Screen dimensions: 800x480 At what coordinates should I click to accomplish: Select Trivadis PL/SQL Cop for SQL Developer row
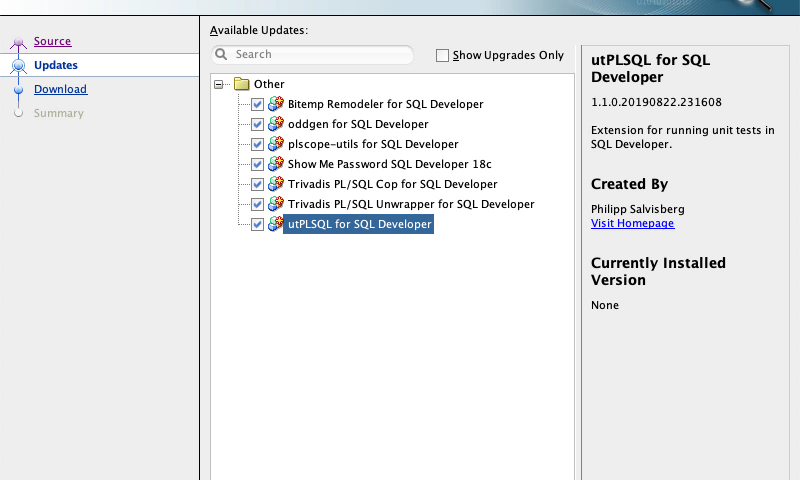tap(392, 184)
